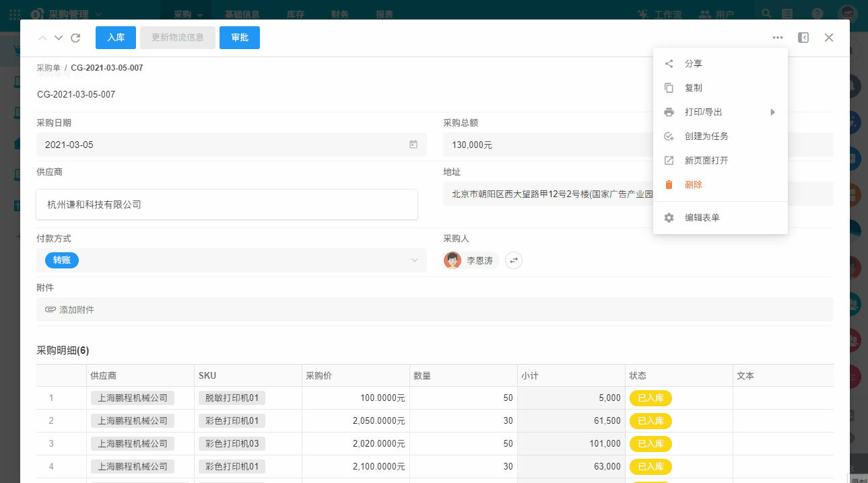
Task: Open the apps grid launcher icon
Action: (x=14, y=13)
